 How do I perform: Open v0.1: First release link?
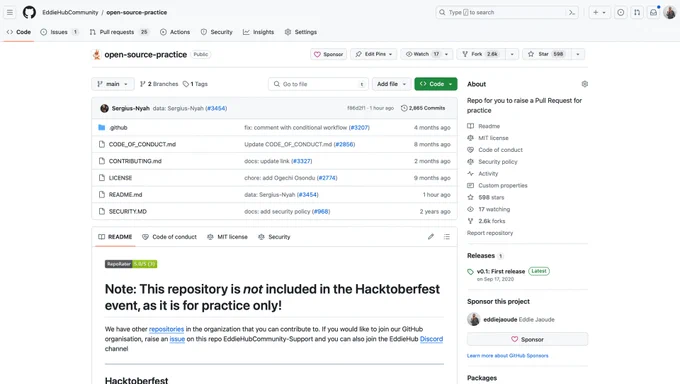pyautogui.click(x=500, y=272)
